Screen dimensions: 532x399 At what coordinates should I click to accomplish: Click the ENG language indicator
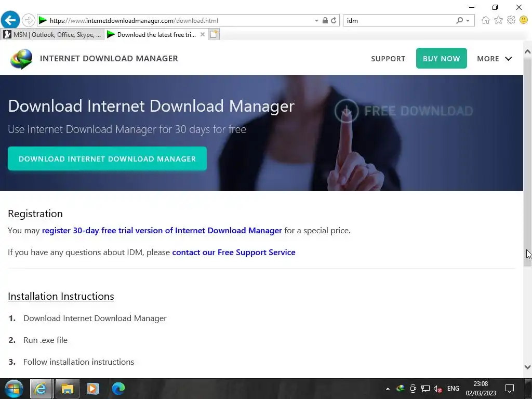pos(453,389)
